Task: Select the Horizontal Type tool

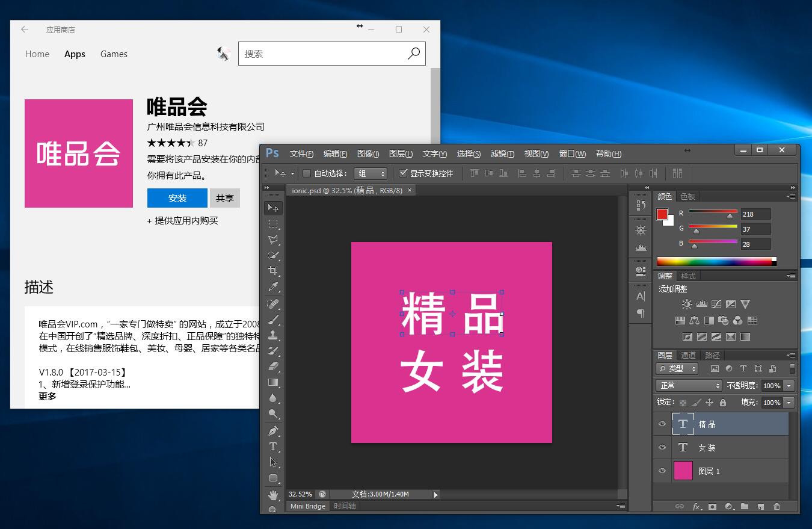Action: click(x=273, y=447)
